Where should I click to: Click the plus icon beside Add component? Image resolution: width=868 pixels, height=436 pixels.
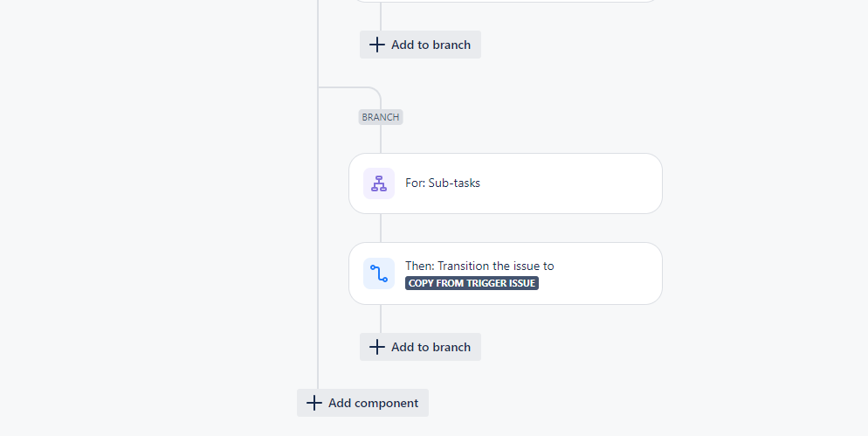coord(313,403)
